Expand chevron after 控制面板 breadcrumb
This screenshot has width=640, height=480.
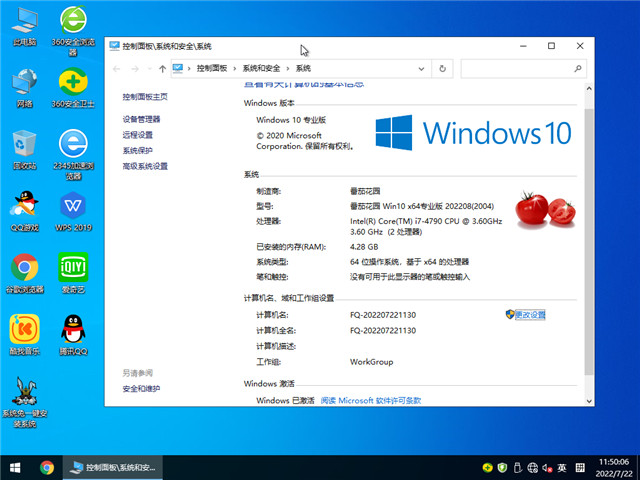click(x=235, y=68)
